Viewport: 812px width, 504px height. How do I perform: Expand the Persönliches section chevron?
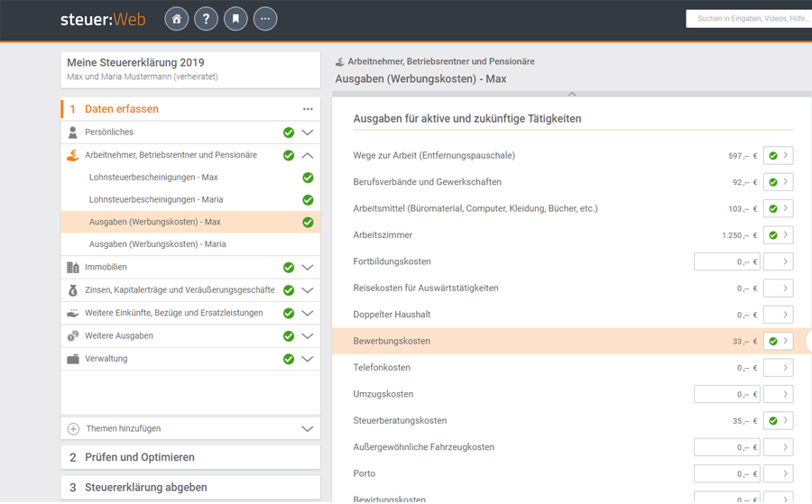pos(308,133)
